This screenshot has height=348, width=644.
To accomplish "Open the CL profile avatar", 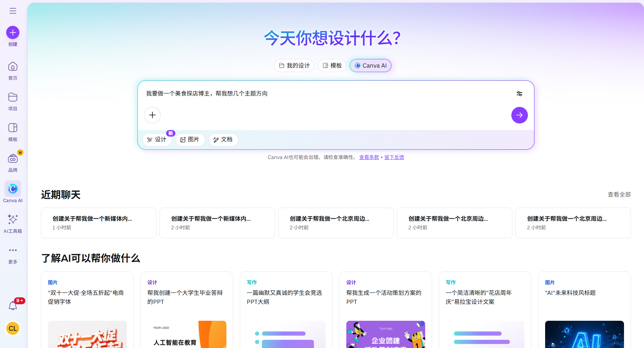I will (13, 328).
